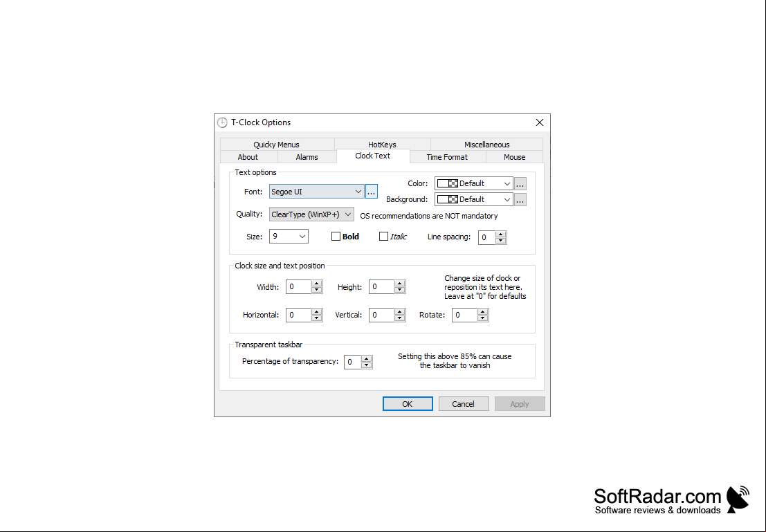766x532 pixels.
Task: Decrease Line spacing with down arrow
Action: point(500,240)
